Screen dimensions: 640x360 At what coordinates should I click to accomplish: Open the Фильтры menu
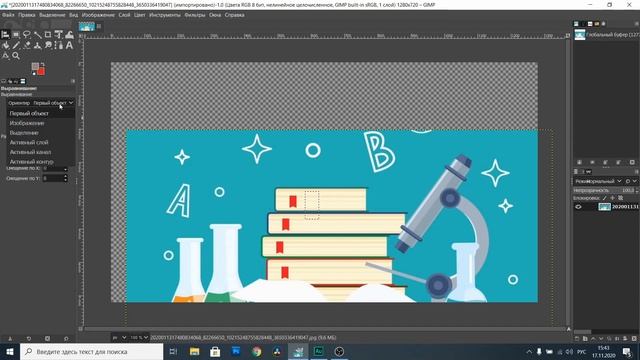pos(195,15)
